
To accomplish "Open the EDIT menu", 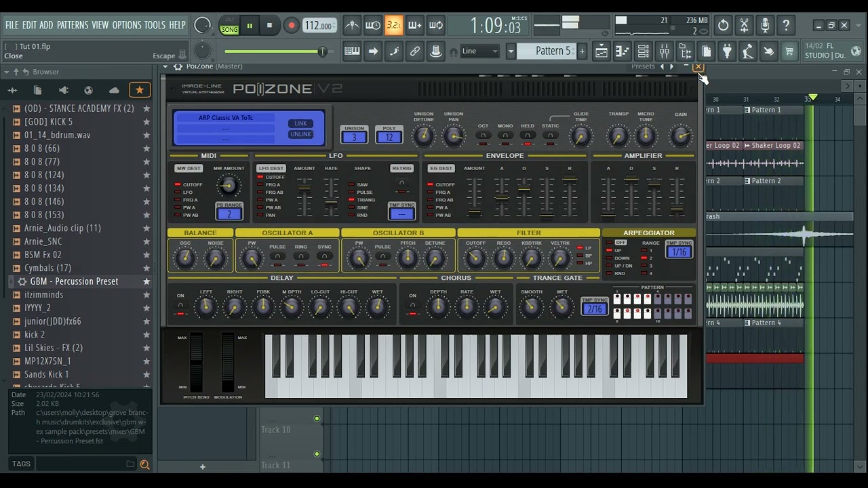I will (29, 25).
